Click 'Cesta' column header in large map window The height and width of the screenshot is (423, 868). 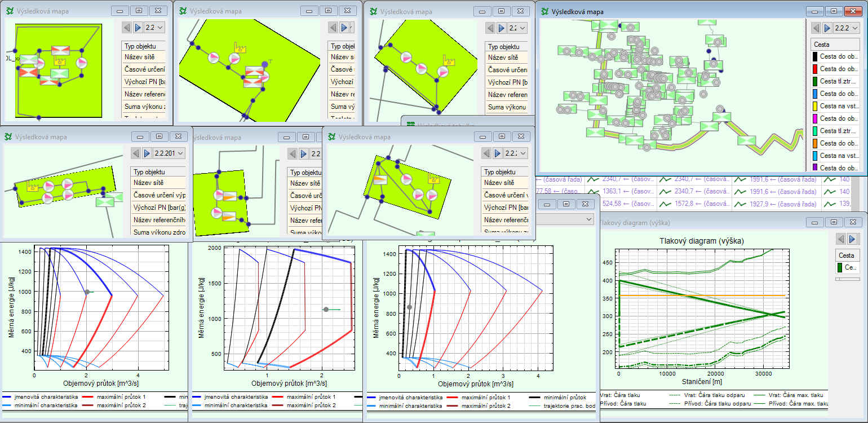[835, 44]
